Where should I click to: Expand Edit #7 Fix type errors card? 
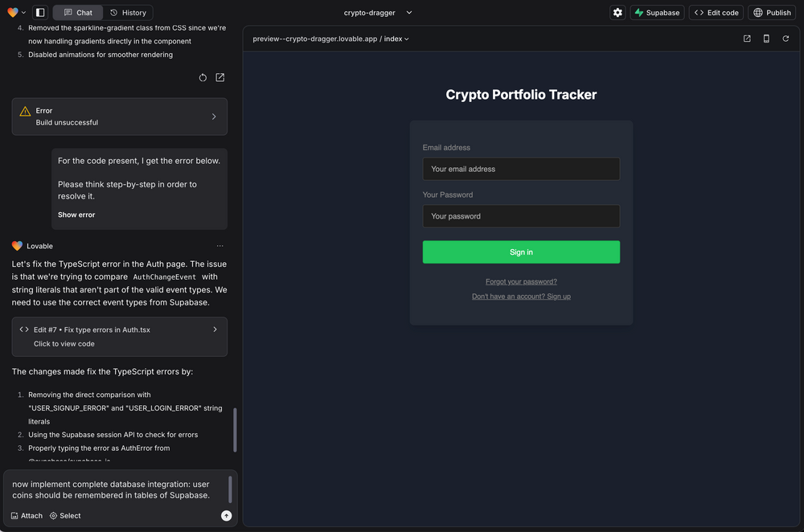click(215, 329)
